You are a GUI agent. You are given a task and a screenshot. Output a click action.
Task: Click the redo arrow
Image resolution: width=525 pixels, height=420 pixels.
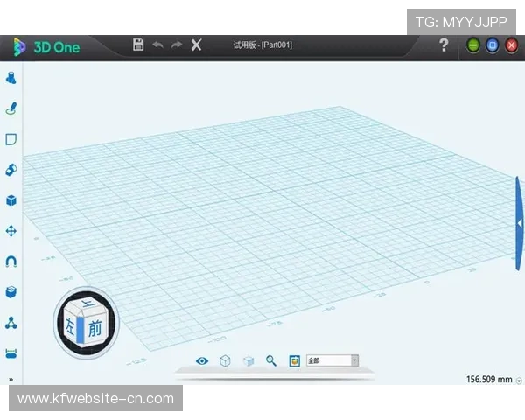pos(177,45)
